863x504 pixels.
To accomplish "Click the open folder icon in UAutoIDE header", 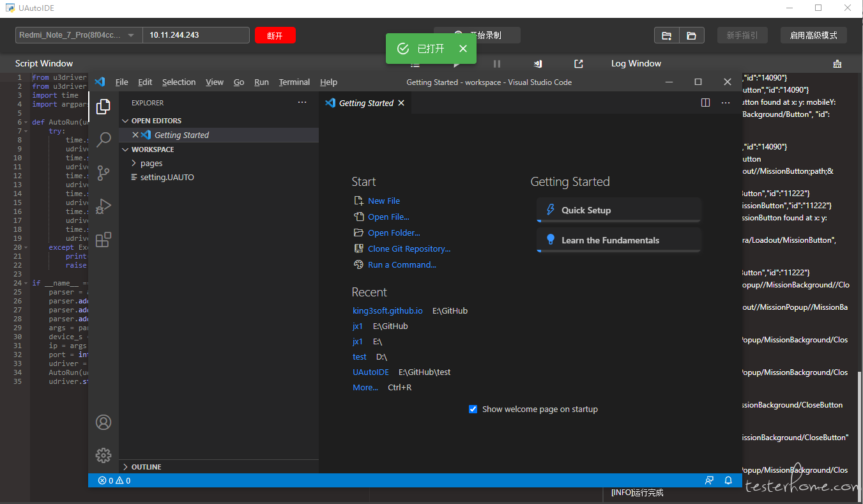I will coord(691,35).
